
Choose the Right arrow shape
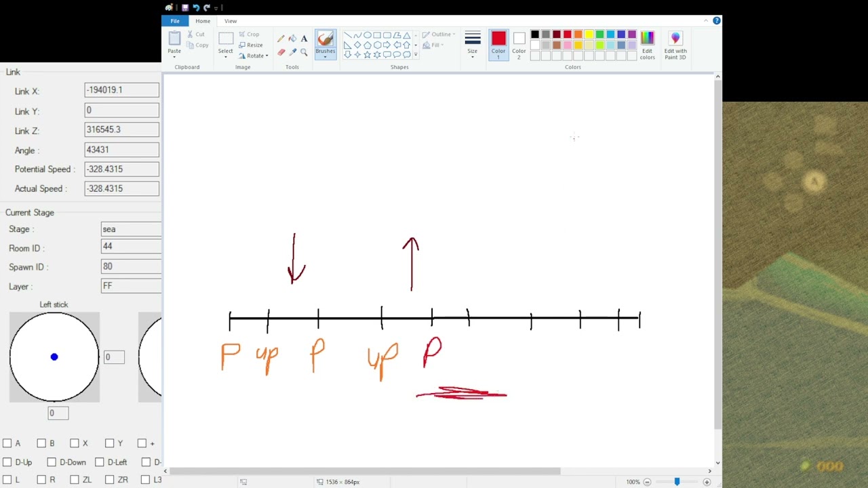click(387, 45)
